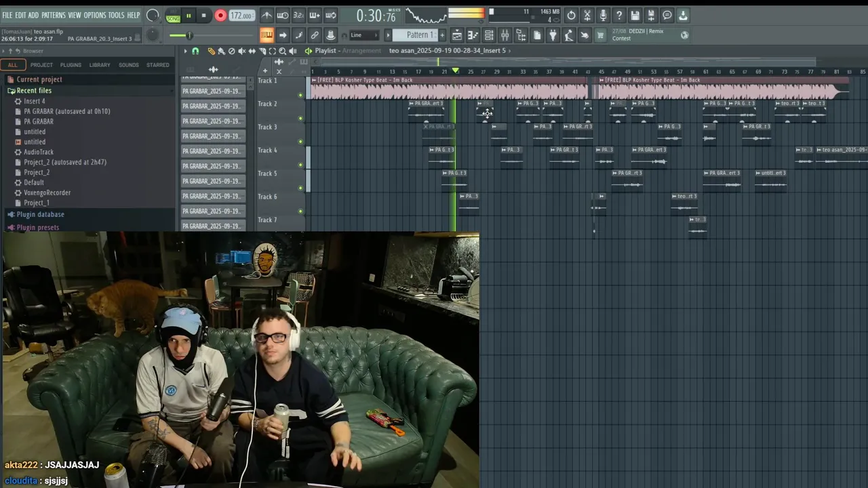The width and height of the screenshot is (868, 488).
Task: Click the undo history icon
Action: coord(572,15)
